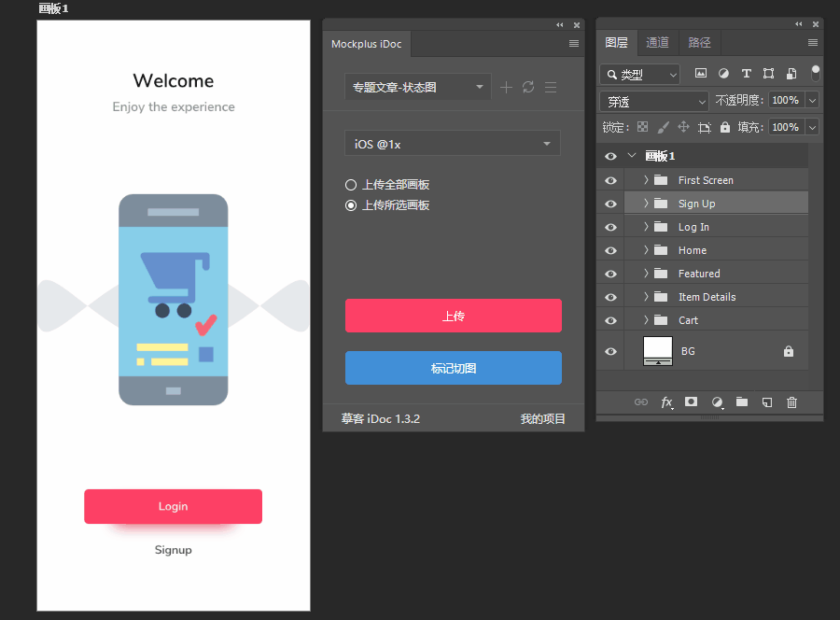Open the opacity 100% slider arrow
This screenshot has height=620, width=840.
point(812,101)
